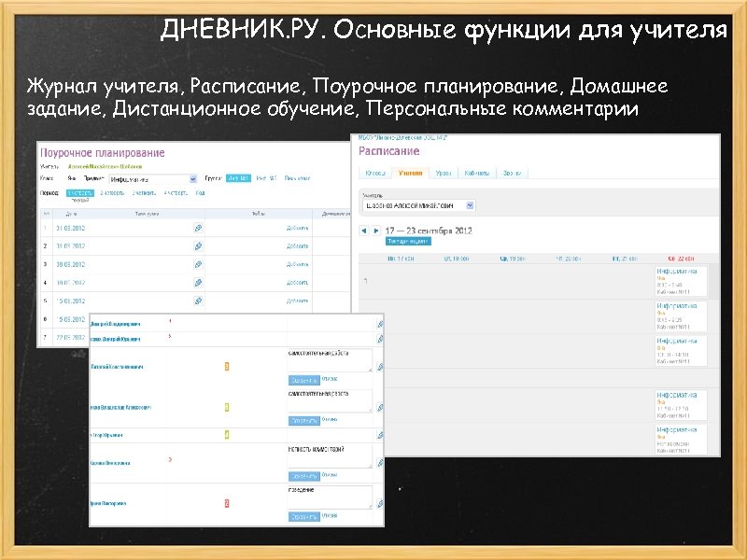
Task: Open last Информатика lesson card in schedule
Action: point(681,440)
